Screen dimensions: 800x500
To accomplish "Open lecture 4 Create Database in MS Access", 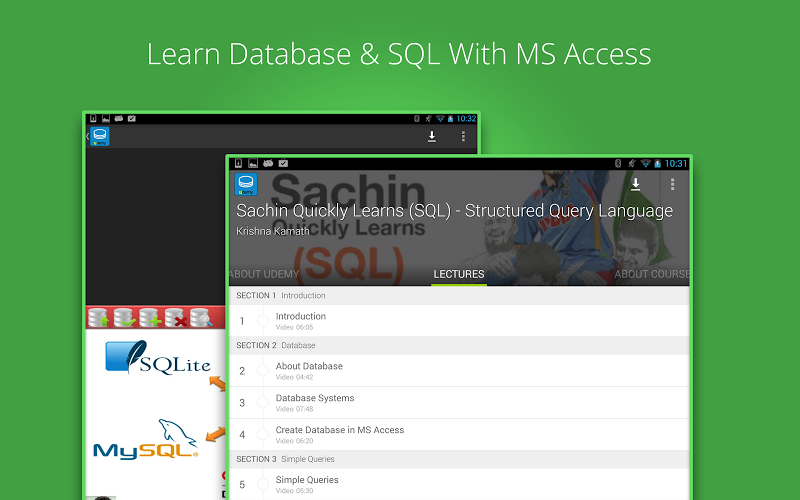I will coord(459,434).
